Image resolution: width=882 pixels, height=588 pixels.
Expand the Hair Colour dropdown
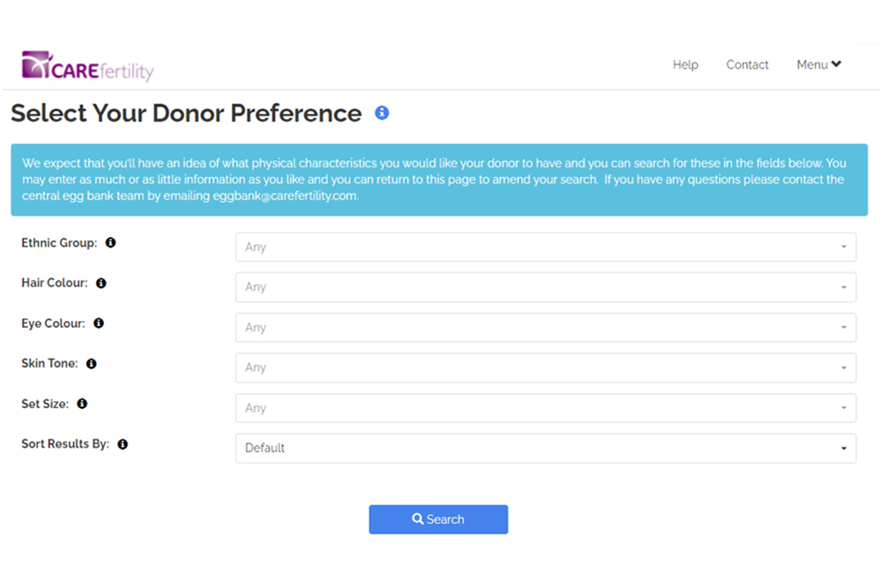point(545,287)
